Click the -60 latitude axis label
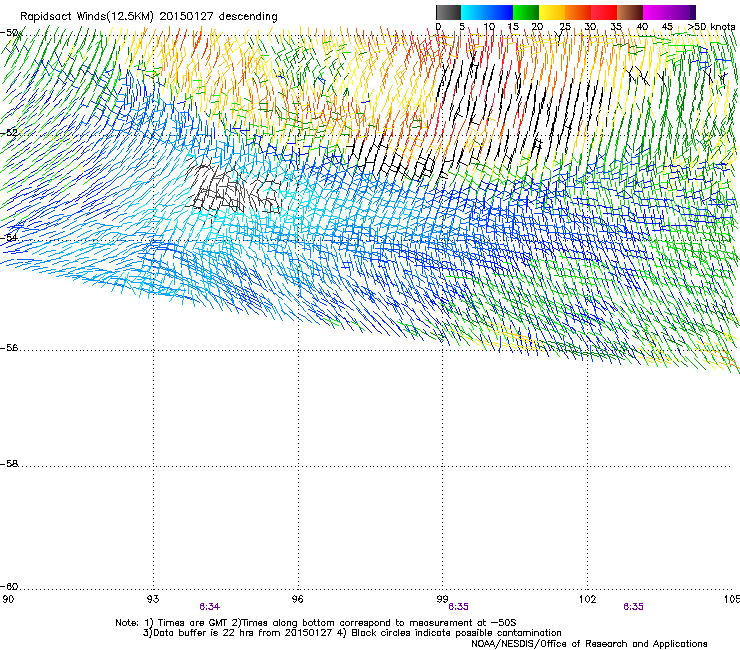Viewport: 740px width, 650px height. 8,586
